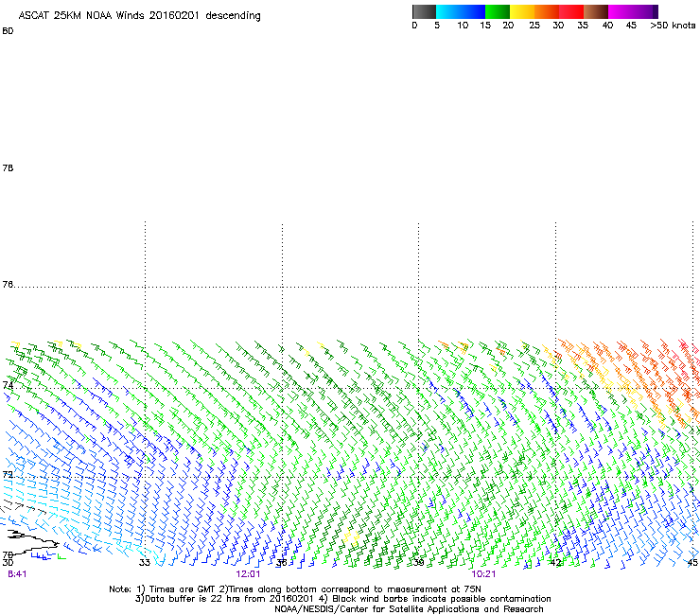Click the 74 latitude axis label

(x=8, y=385)
